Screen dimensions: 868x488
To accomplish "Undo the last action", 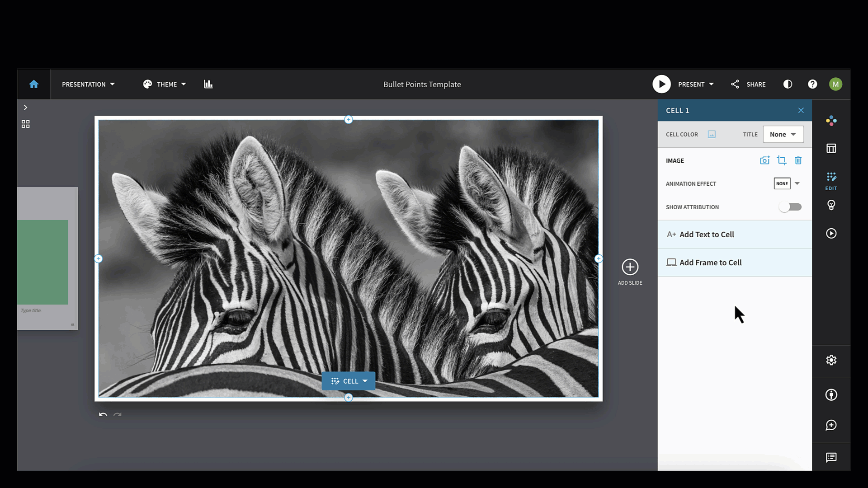I will click(x=103, y=414).
